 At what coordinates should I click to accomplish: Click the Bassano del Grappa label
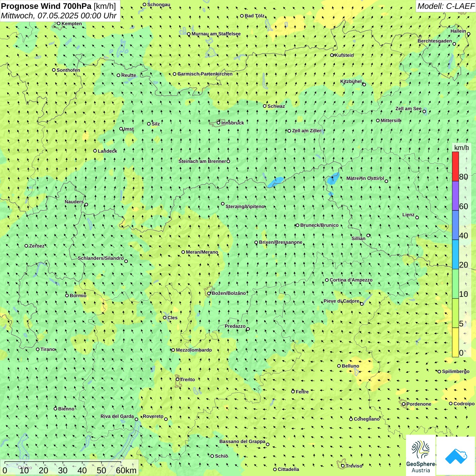(x=242, y=442)
